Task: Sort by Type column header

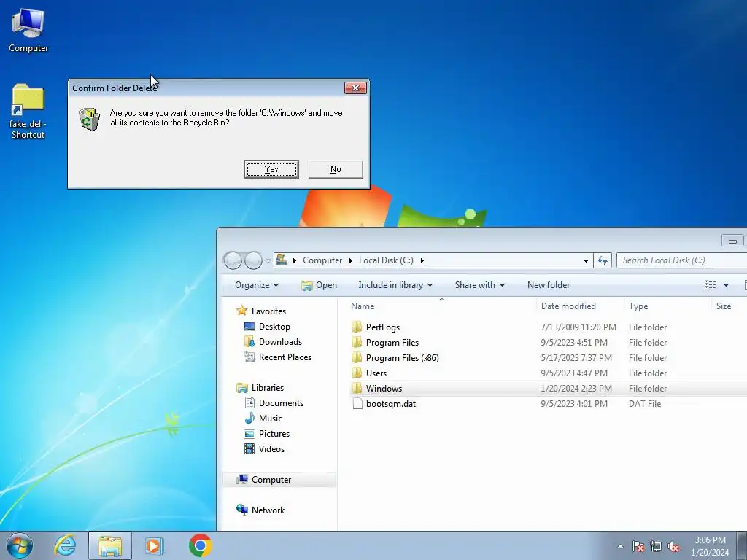Action: pos(667,306)
